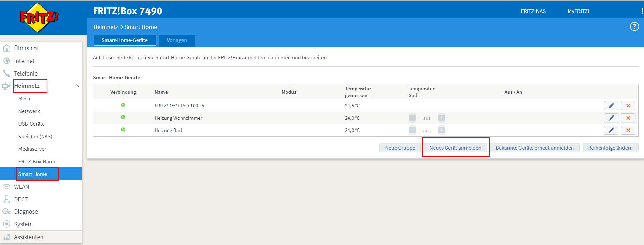Click the Heimnetz network icon
This screenshot has width=644, height=245.
6,86
